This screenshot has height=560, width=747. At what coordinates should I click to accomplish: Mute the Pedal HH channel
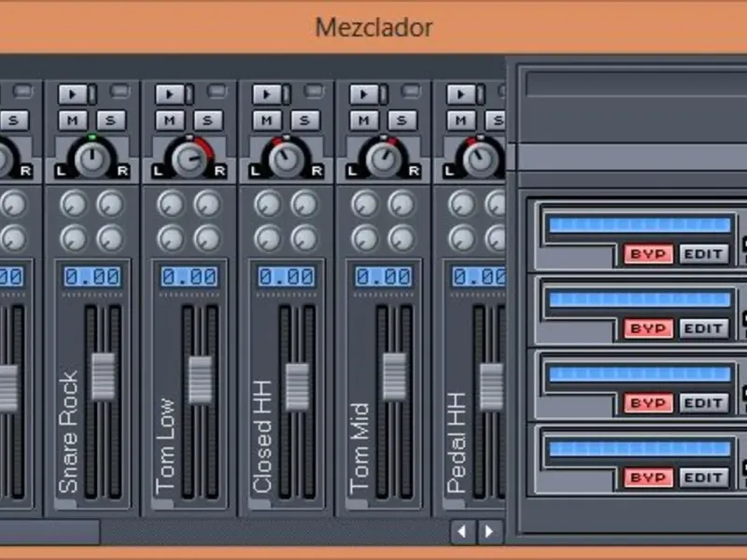coord(461,120)
